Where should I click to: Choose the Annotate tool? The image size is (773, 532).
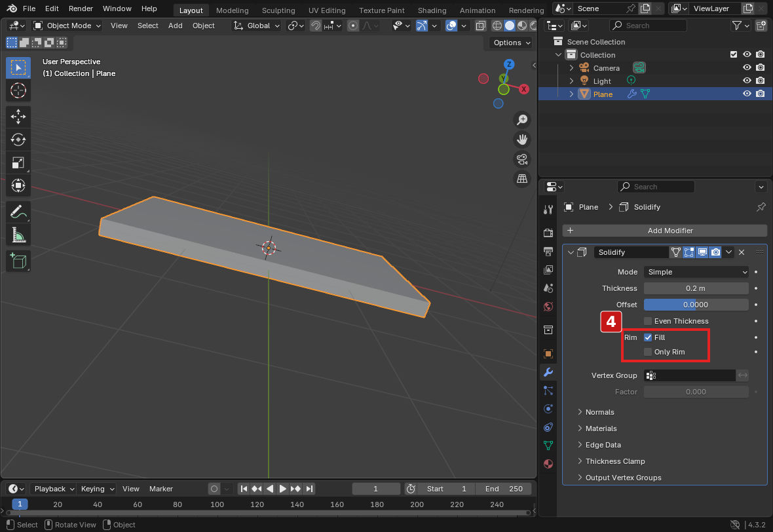tap(18, 212)
